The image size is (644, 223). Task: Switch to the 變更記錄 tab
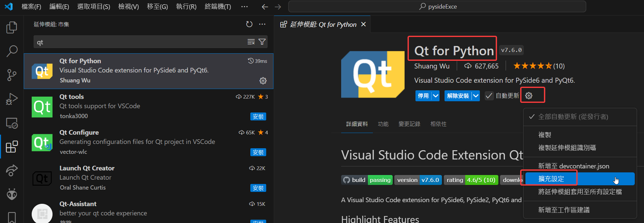click(410, 124)
